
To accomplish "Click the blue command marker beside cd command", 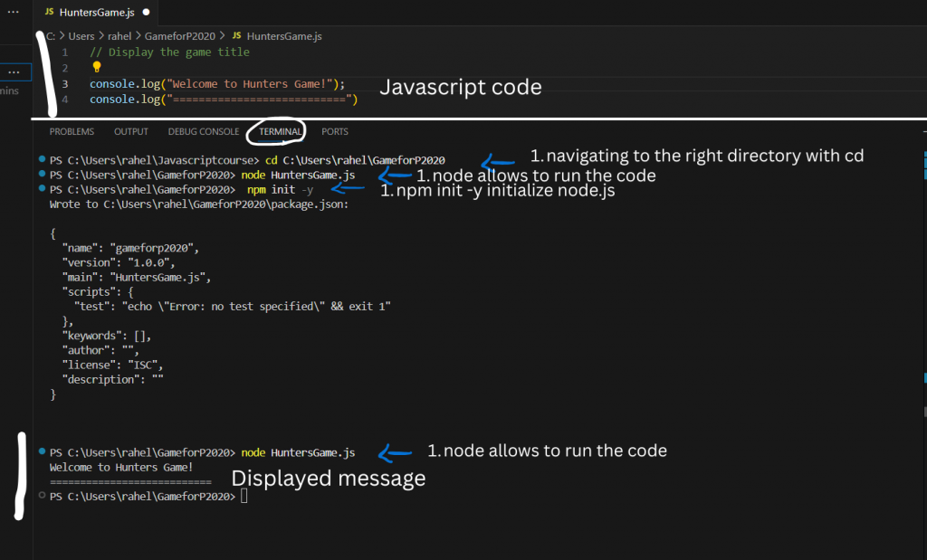I will (42, 160).
